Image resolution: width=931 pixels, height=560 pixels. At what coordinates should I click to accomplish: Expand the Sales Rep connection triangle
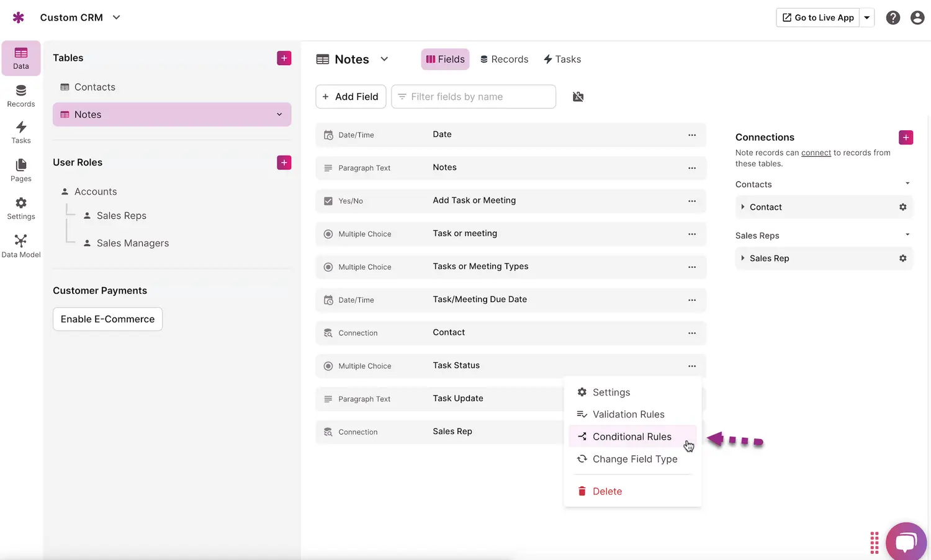pyautogui.click(x=742, y=258)
